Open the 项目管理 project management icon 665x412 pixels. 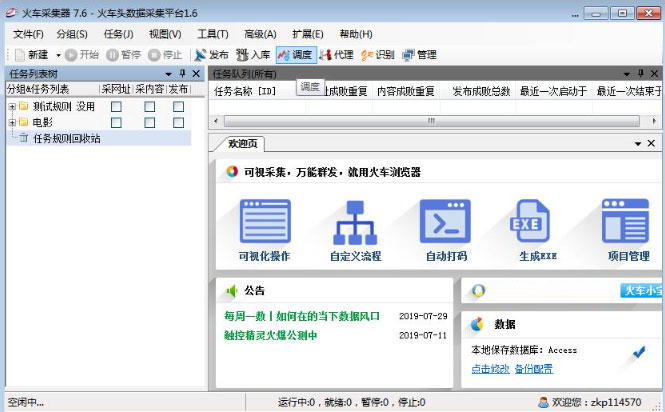(626, 221)
